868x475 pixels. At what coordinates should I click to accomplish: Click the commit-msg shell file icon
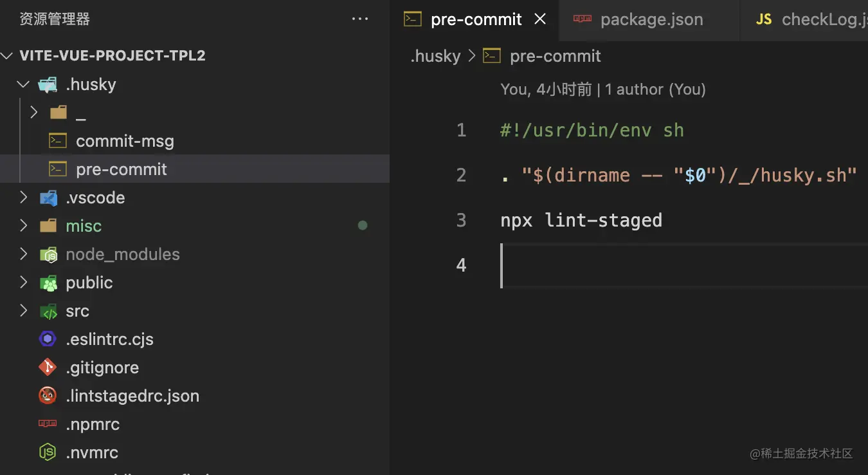click(59, 141)
